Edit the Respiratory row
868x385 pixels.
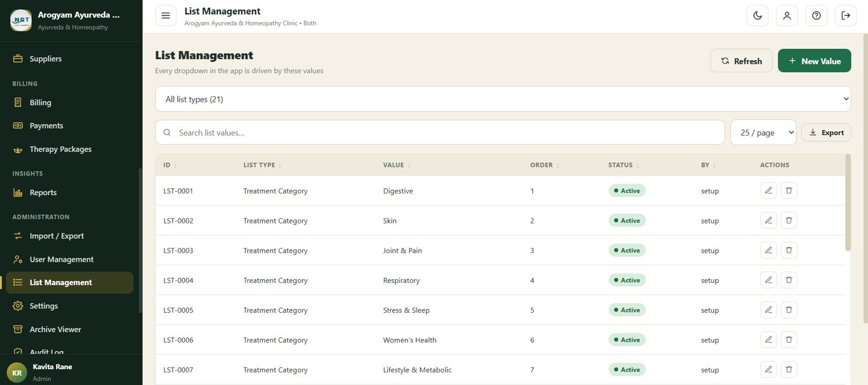[768, 280]
